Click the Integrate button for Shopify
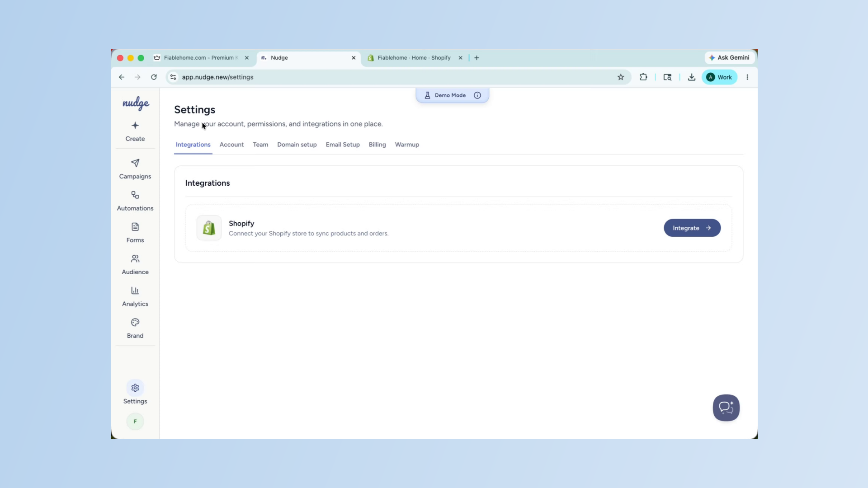Screen dimensions: 868x488 [692, 228]
